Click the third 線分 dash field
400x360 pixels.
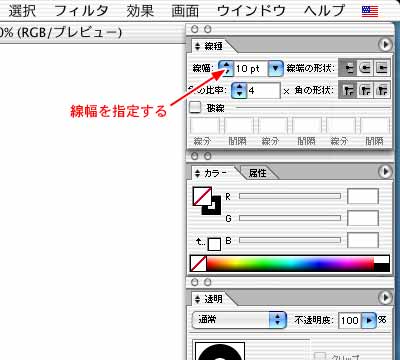pyautogui.click(x=341, y=126)
